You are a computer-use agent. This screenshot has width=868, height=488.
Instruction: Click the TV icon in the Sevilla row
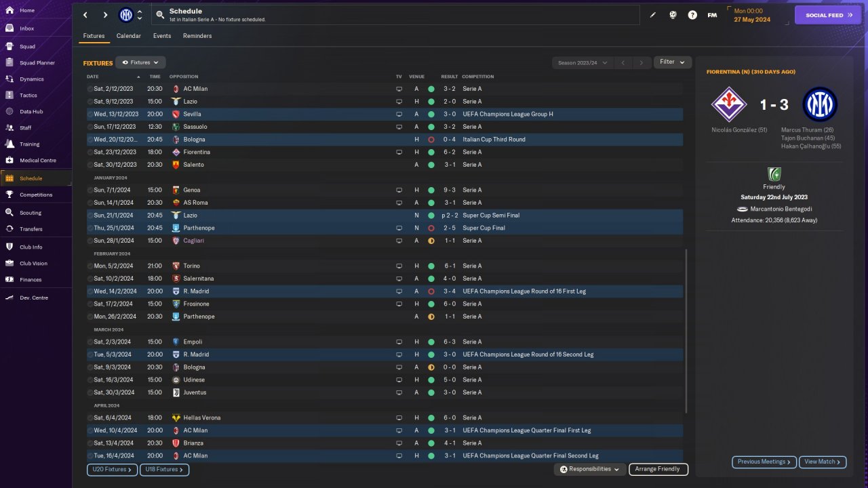click(399, 114)
